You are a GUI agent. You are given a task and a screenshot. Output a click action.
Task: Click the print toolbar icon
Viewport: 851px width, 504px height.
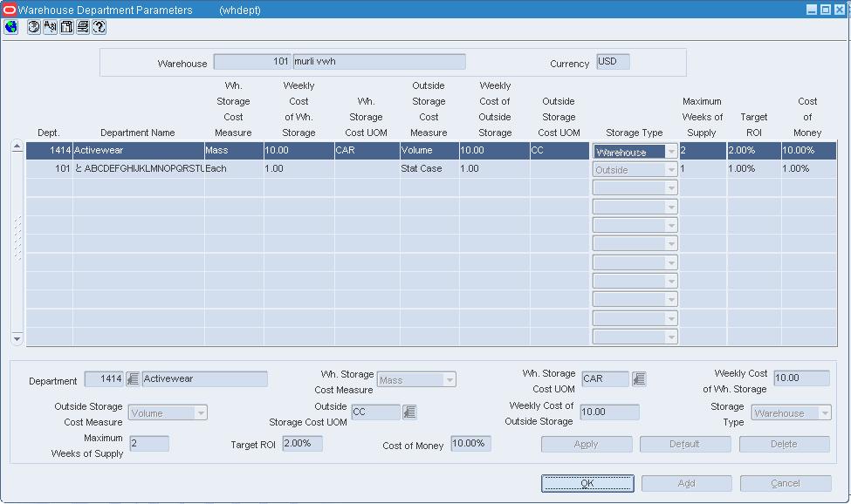[x=83, y=27]
